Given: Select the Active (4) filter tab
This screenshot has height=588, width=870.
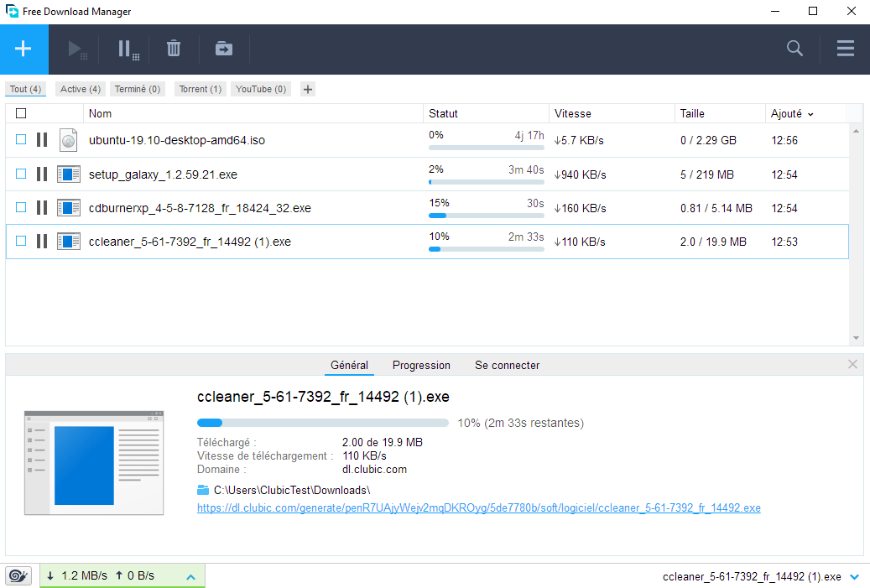Looking at the screenshot, I should tap(81, 89).
